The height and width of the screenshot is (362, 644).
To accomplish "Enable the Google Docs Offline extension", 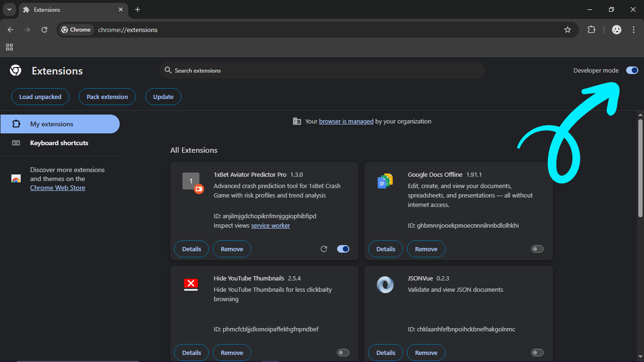I will [537, 249].
